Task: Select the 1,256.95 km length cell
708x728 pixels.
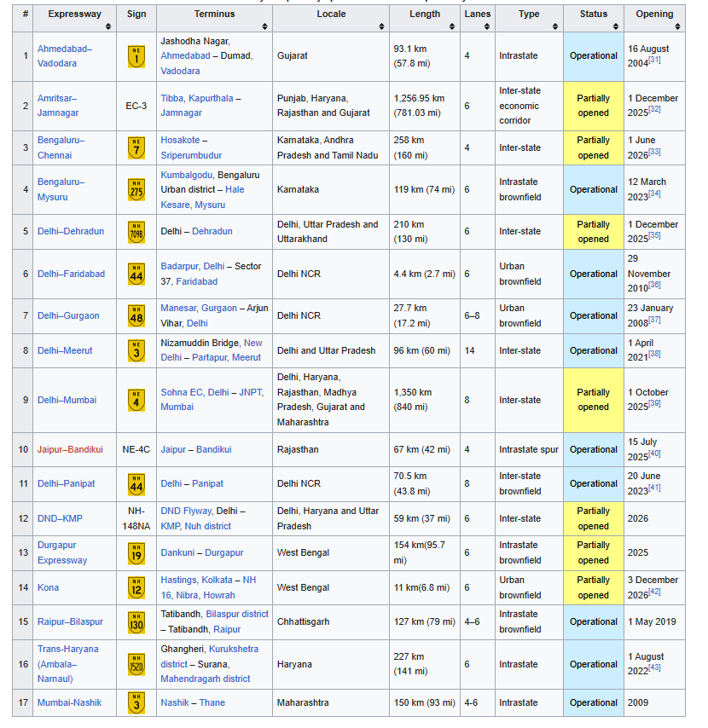Action: pos(419,106)
